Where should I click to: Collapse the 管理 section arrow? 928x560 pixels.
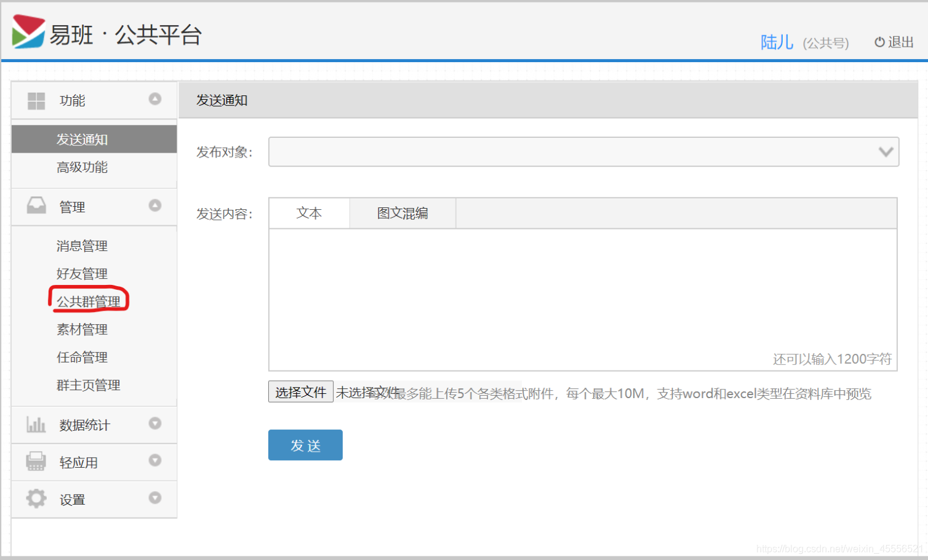pos(155,205)
